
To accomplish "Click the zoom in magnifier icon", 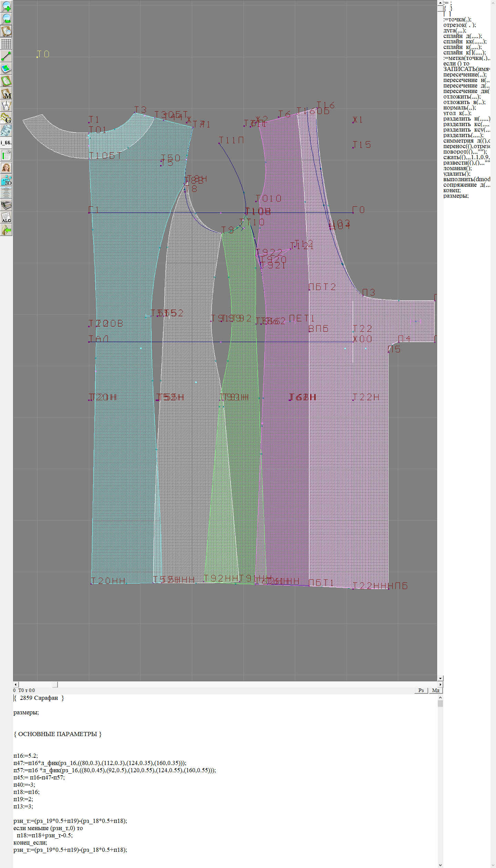I will click(6, 6).
